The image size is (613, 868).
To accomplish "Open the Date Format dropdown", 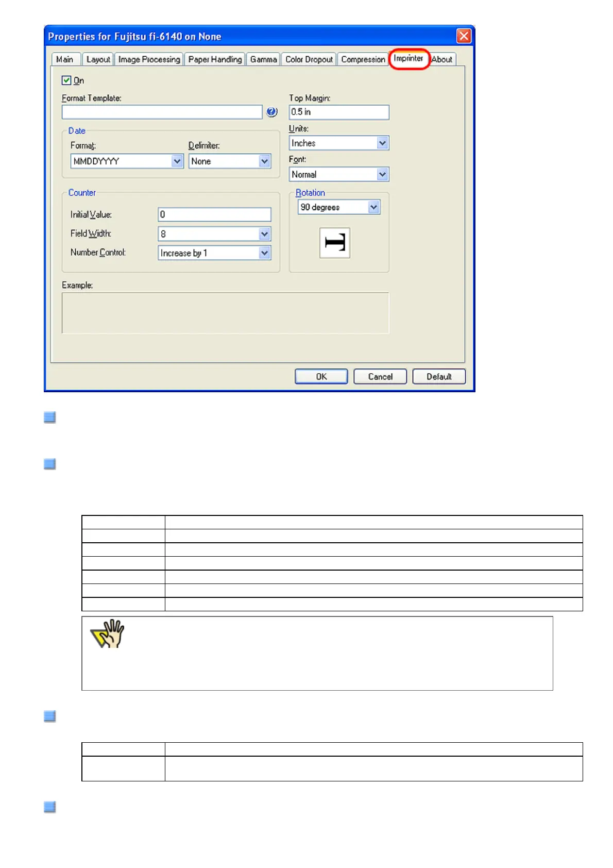I will [x=127, y=161].
